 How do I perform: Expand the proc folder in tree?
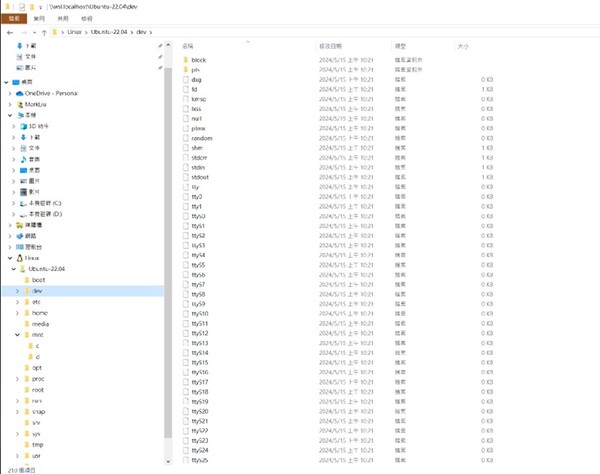18,379
